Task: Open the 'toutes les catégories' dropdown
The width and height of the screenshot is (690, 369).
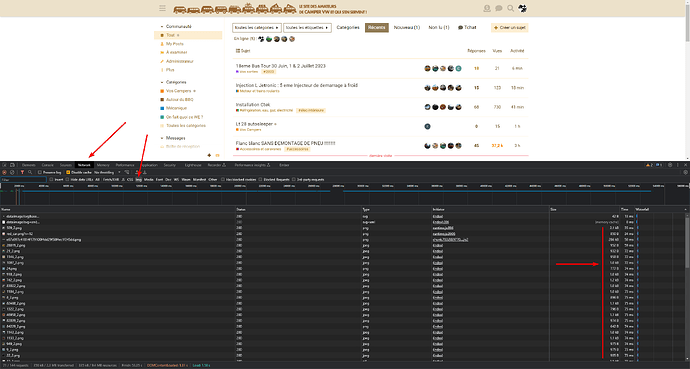Action: click(257, 28)
